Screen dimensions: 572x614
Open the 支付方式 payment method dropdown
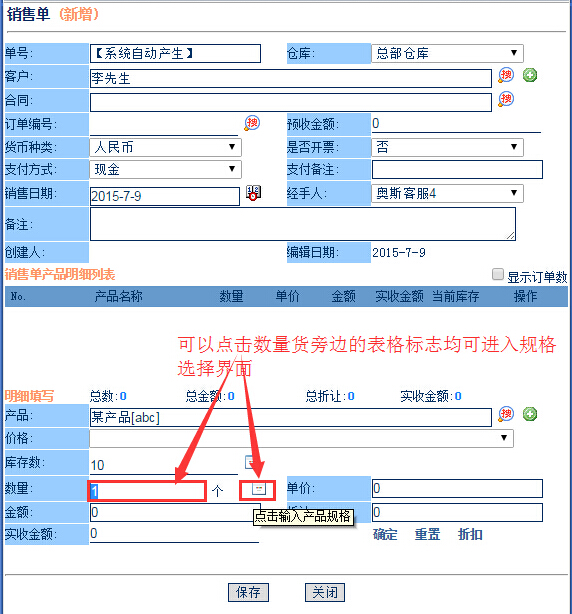tap(165, 169)
